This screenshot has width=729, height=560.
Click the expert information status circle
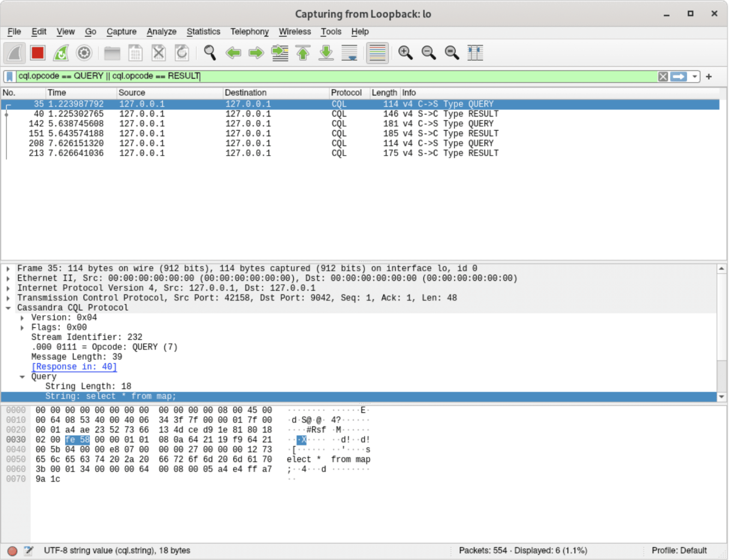12,551
